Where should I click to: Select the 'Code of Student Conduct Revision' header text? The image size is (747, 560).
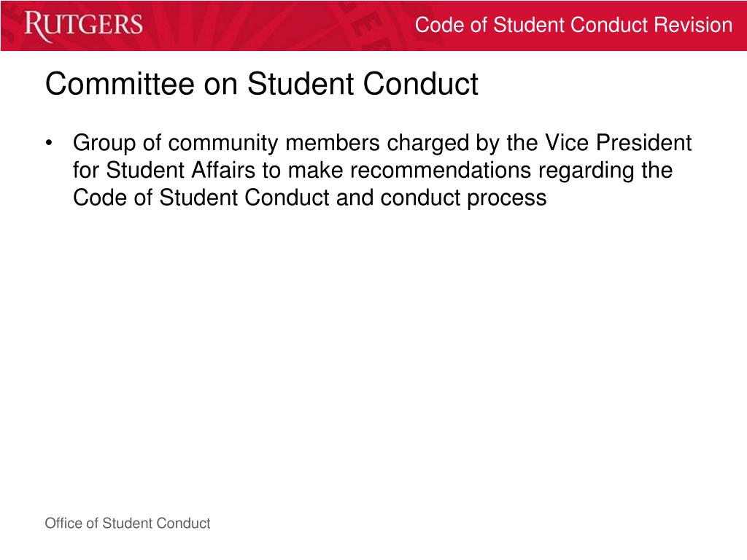pos(573,25)
